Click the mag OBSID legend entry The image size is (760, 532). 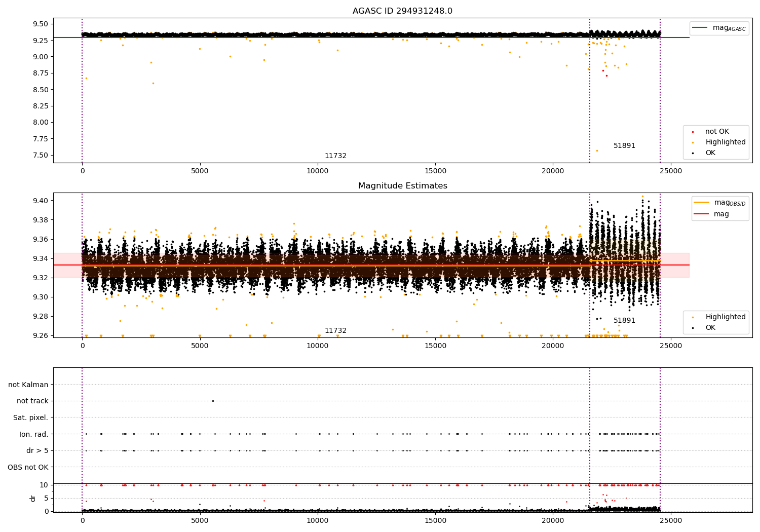point(720,203)
